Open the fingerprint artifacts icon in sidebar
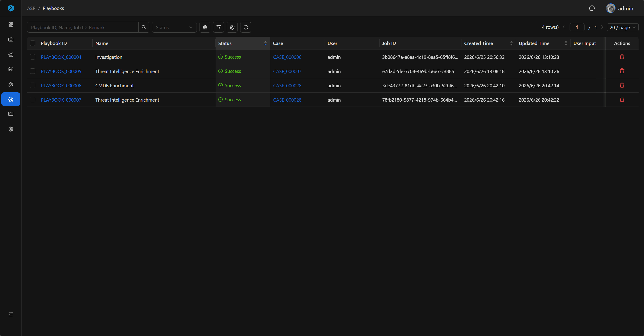The height and width of the screenshot is (336, 644). [x=11, y=69]
